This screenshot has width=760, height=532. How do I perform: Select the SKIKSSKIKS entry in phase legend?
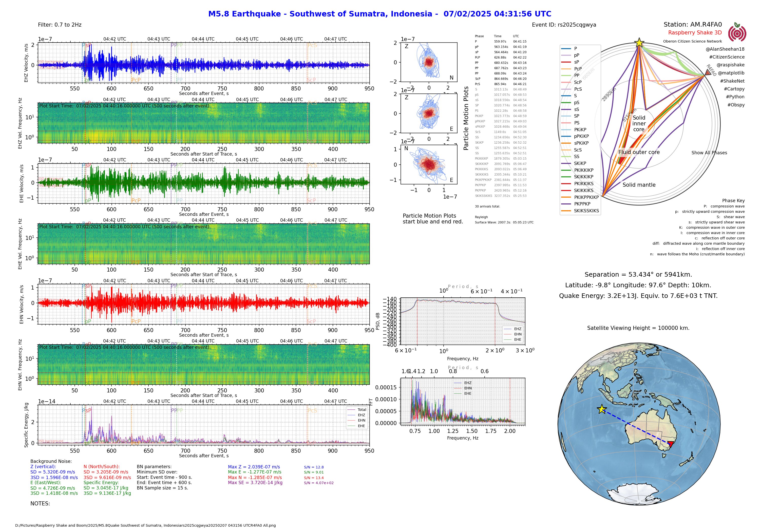pos(586,211)
